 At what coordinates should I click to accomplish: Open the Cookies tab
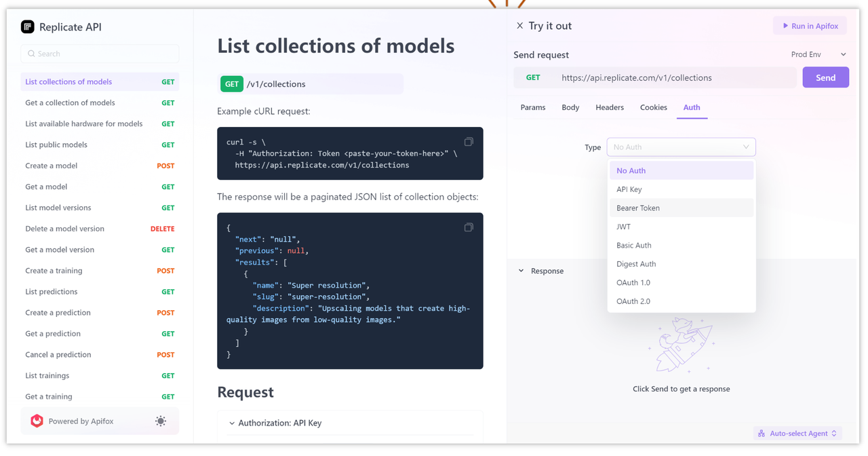pyautogui.click(x=653, y=107)
